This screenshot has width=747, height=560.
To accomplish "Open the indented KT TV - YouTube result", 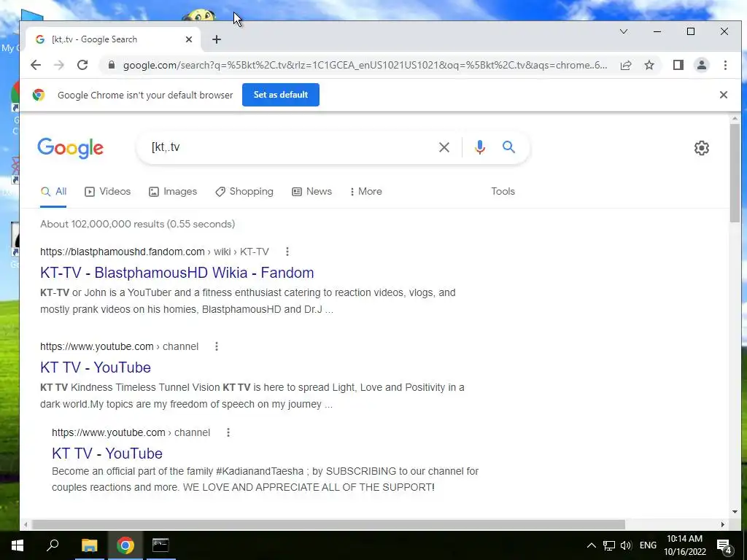I will [x=107, y=454].
